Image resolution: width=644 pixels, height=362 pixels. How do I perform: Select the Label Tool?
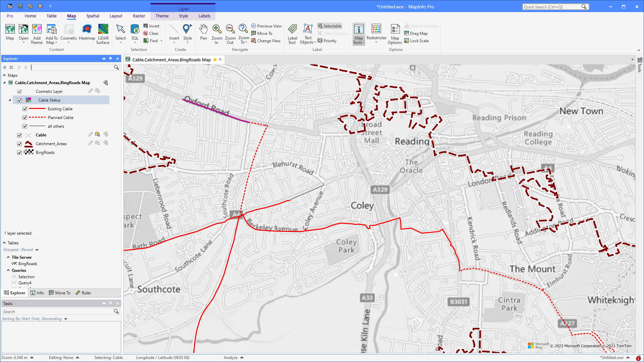[x=292, y=34]
